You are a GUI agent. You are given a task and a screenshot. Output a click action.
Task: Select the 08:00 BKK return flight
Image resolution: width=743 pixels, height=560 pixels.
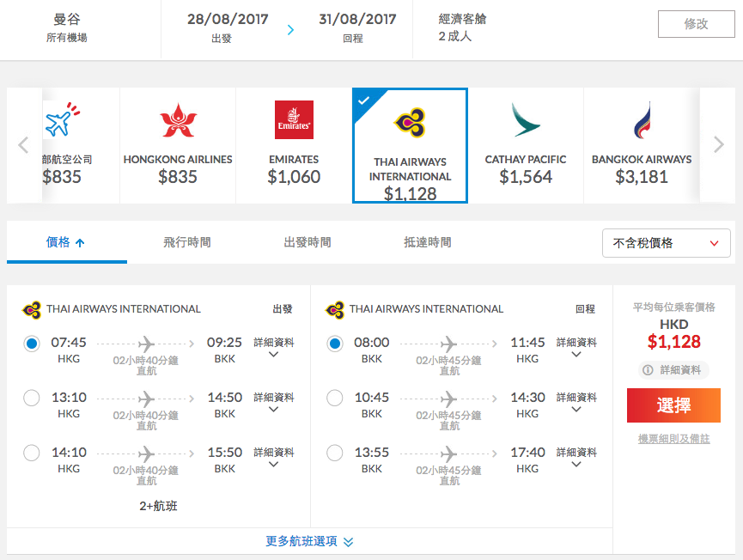point(334,343)
